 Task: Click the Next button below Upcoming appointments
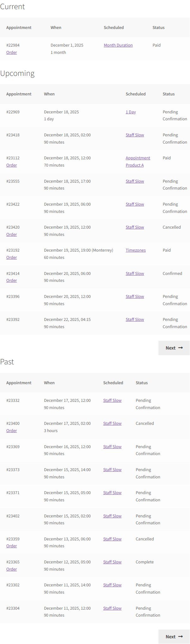point(174,348)
